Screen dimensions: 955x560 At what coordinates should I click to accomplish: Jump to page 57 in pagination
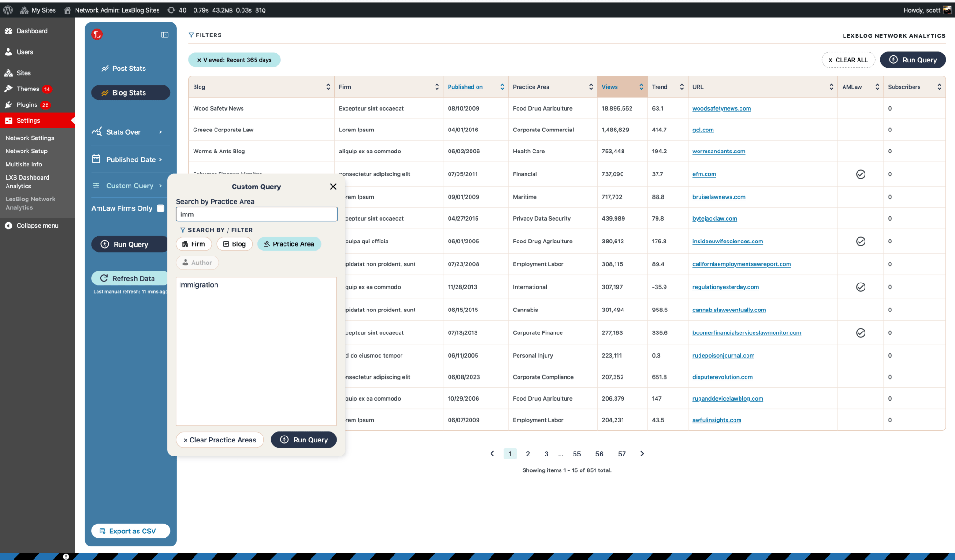click(622, 453)
